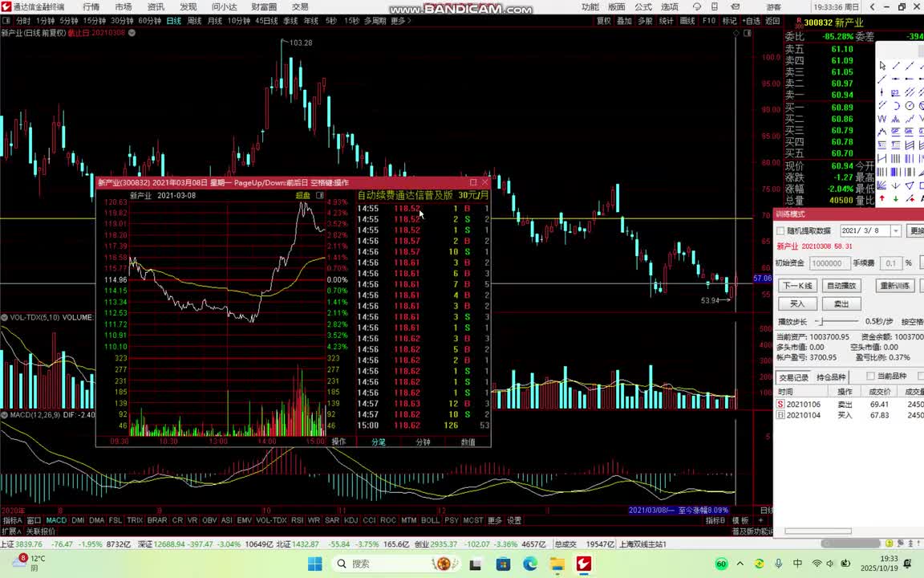Click the back arrow in title bar
Image resolution: width=924 pixels, height=578 pixels.
(x=873, y=7)
